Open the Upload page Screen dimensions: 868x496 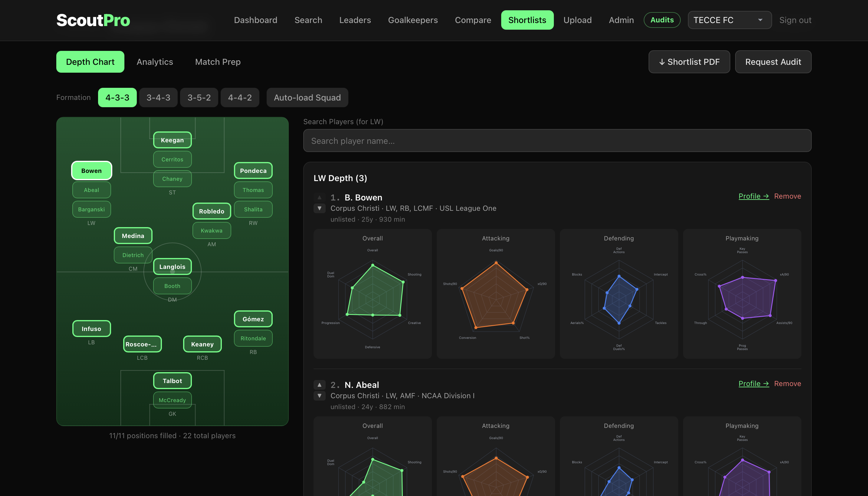578,20
